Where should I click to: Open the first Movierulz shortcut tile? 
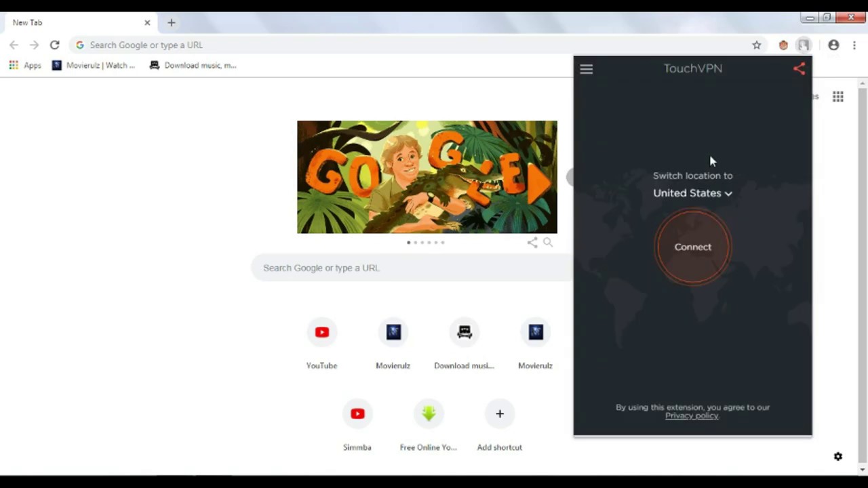393,344
